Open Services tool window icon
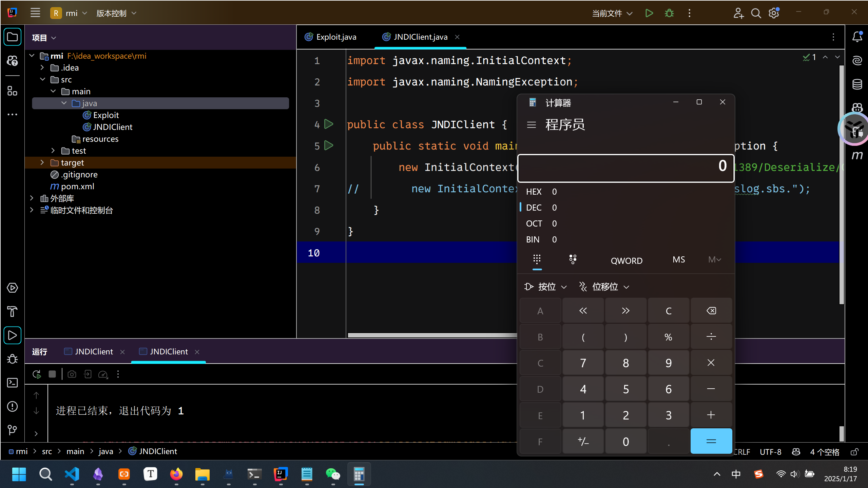The width and height of the screenshot is (868, 488). click(x=12, y=288)
